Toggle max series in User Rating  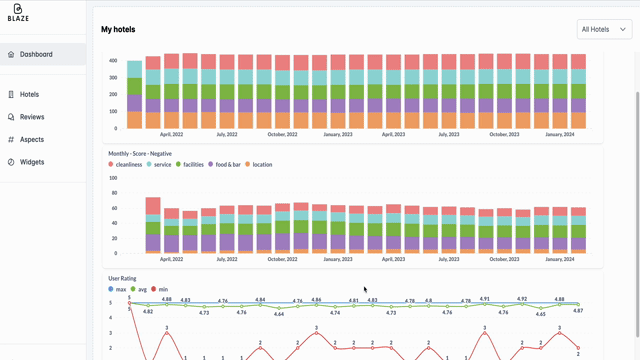117,289
